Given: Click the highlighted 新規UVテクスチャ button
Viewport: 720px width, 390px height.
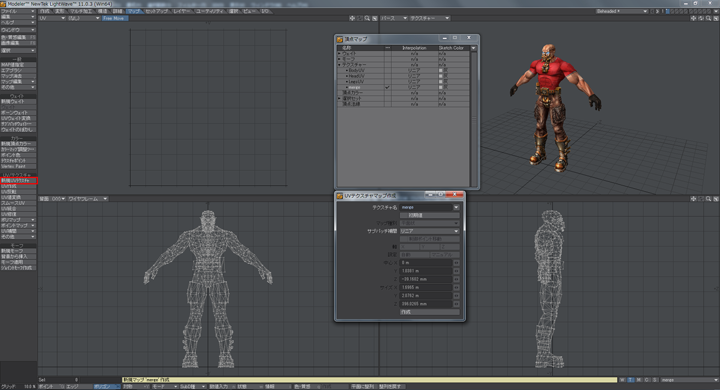Looking at the screenshot, I should pyautogui.click(x=18, y=181).
